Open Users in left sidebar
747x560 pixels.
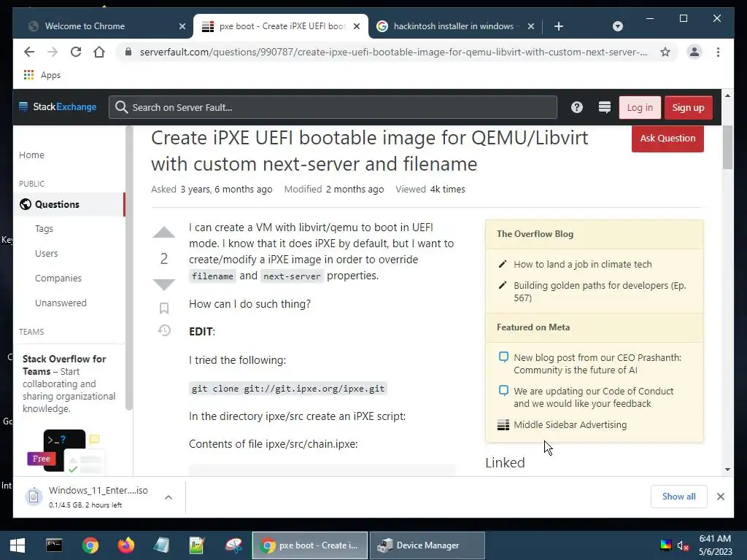pyautogui.click(x=46, y=253)
